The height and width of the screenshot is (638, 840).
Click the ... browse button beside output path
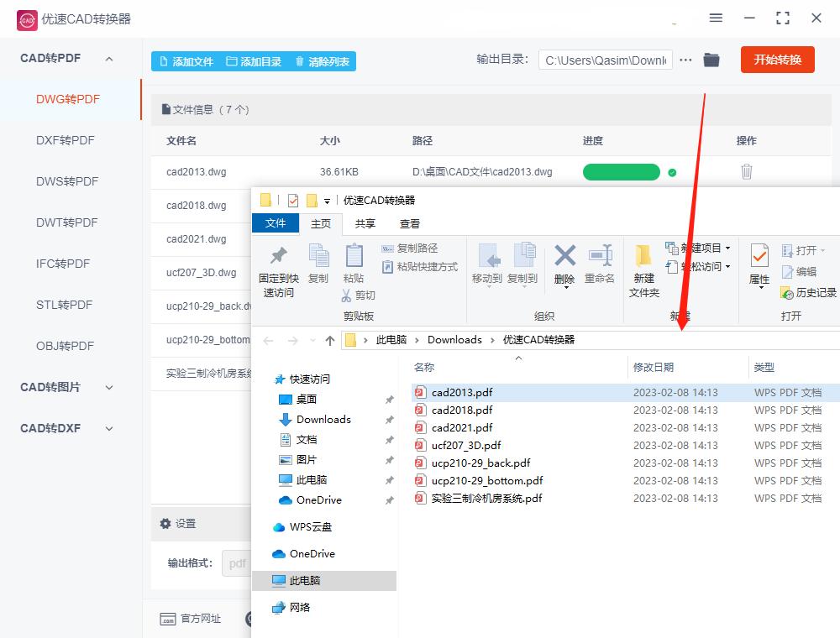pyautogui.click(x=685, y=60)
